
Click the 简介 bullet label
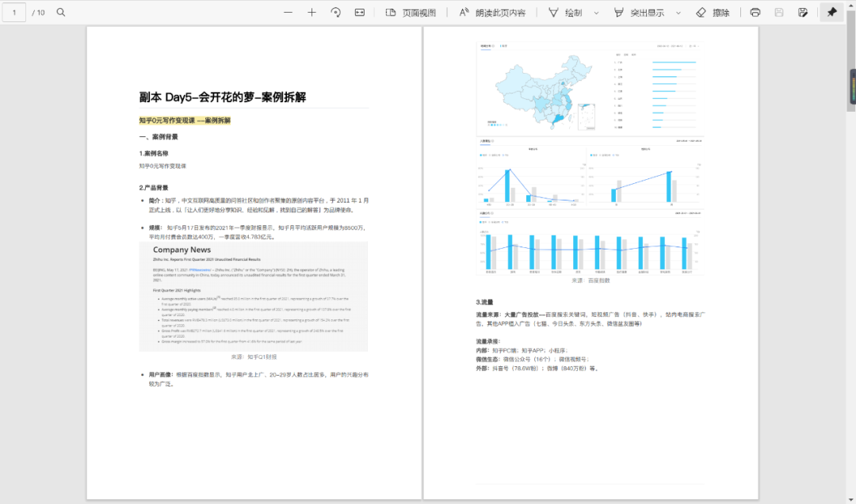click(x=155, y=200)
